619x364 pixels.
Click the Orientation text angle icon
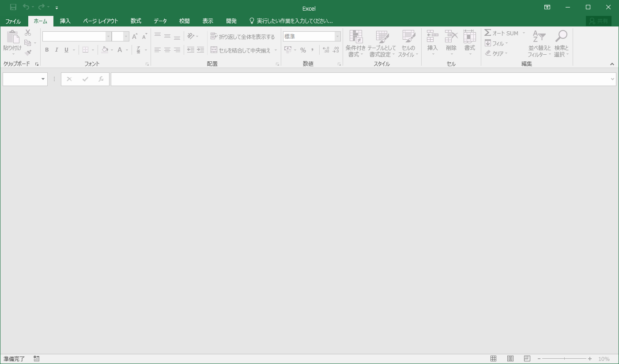[191, 36]
